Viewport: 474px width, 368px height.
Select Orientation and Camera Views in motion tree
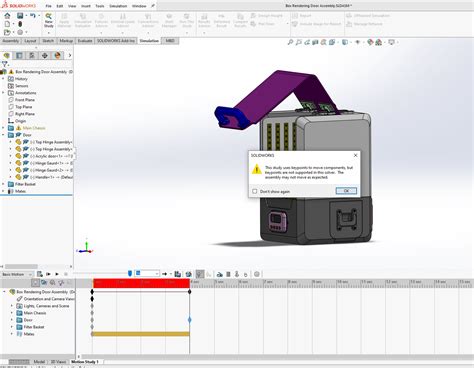coord(49,299)
